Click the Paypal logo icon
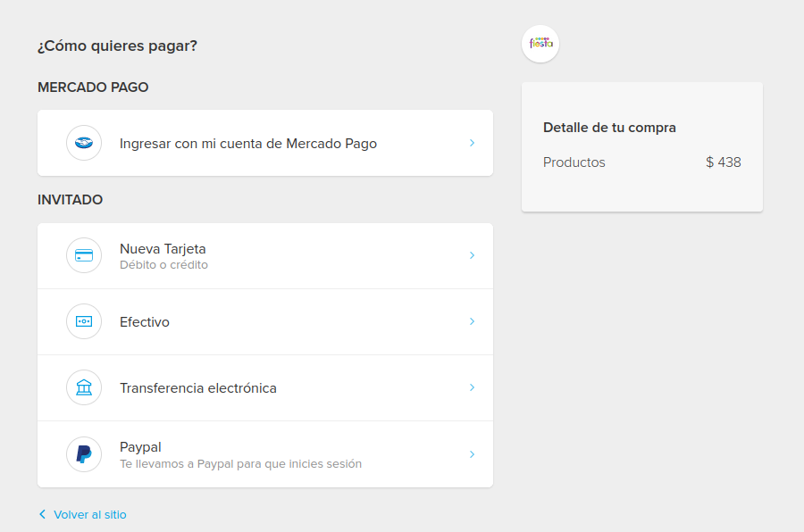Viewport: 804px width, 532px height. (84, 454)
